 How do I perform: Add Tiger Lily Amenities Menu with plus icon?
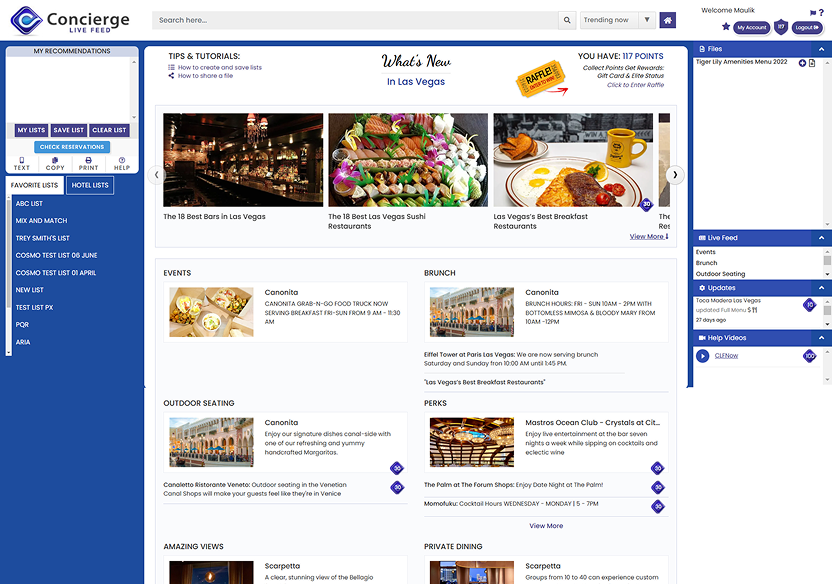[802, 63]
